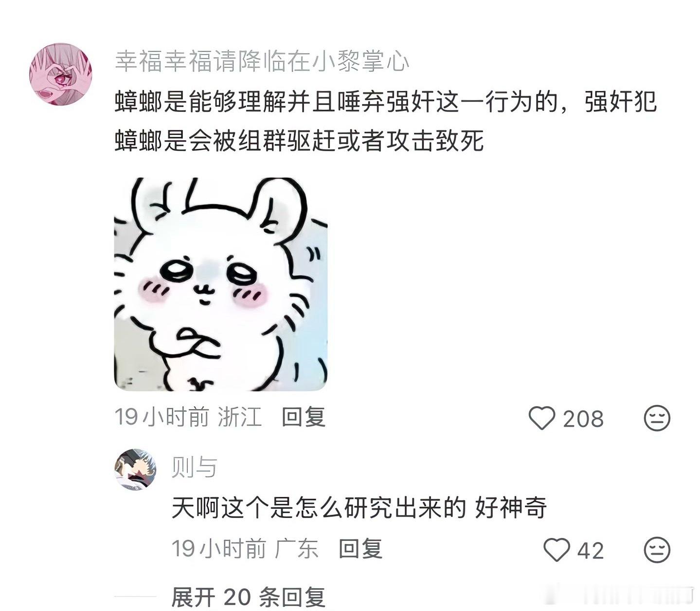Tap the dislike face icon on 则与's reply
Screen dimensions: 700x611
coord(657,550)
